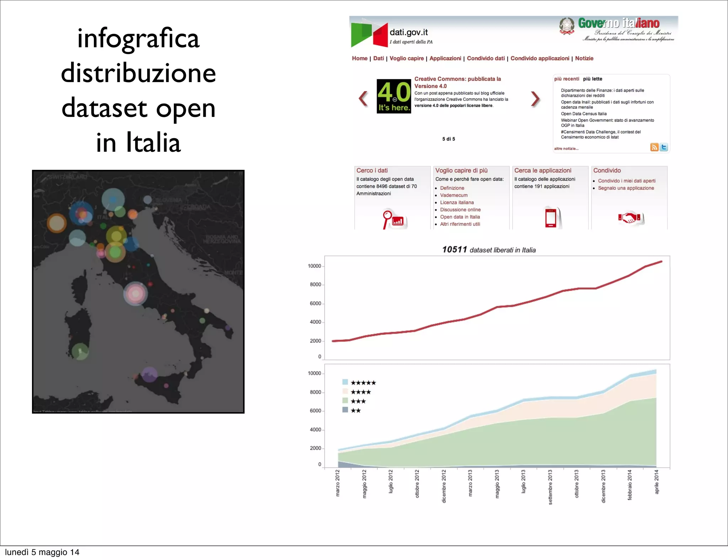Click the 'aprile 2014' axis label

click(x=657, y=481)
